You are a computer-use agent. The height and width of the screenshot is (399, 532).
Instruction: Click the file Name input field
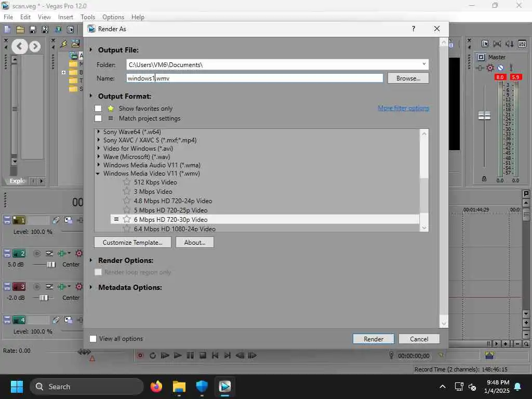(x=255, y=78)
